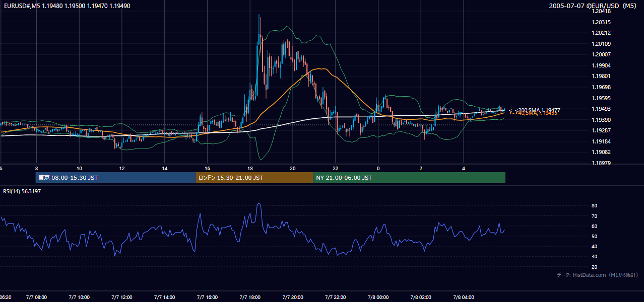Image resolution: width=644 pixels, height=302 pixels.
Task: Click the 7/7 12:00 time label
Action: click(122, 297)
